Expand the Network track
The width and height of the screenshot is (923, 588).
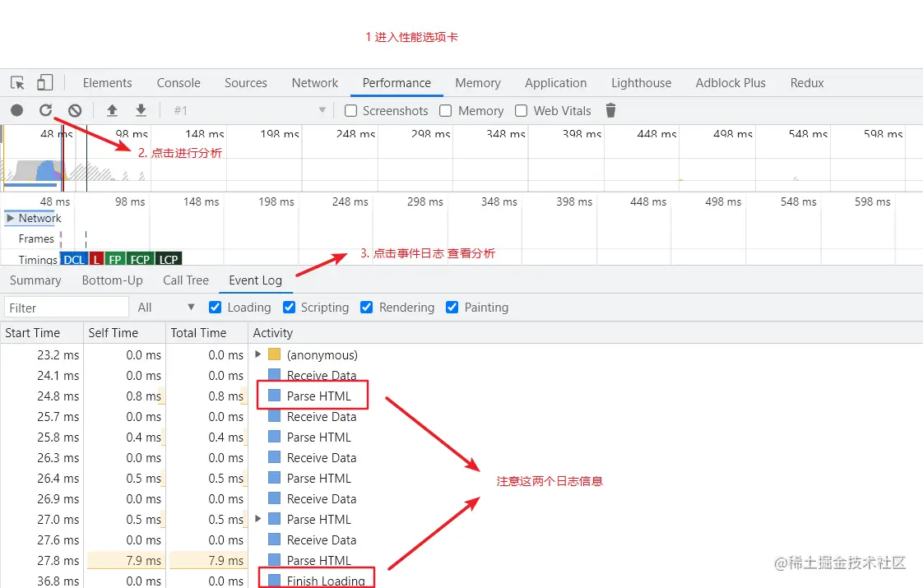pos(10,219)
